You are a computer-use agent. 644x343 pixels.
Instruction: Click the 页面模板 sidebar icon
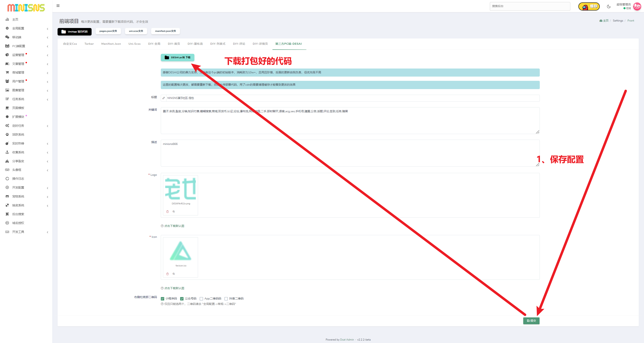coord(7,108)
